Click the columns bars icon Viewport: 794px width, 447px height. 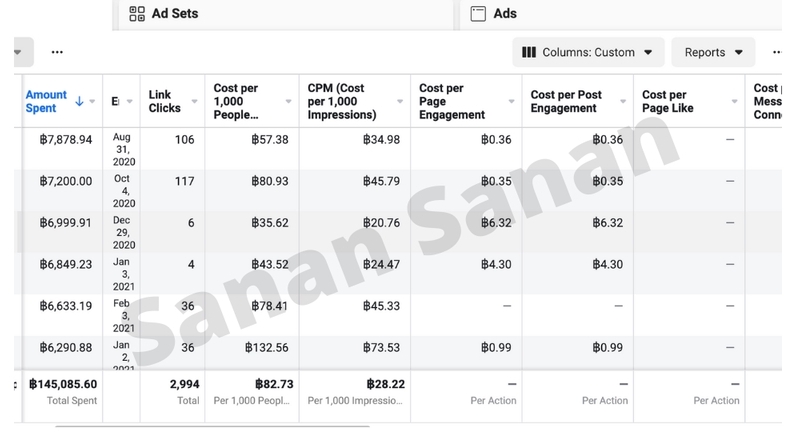coord(528,52)
